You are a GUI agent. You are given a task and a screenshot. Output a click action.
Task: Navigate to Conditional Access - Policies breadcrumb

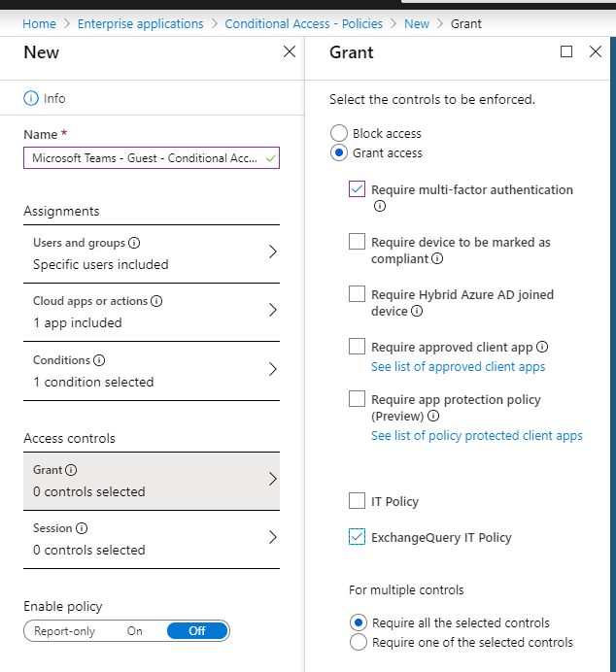[303, 23]
